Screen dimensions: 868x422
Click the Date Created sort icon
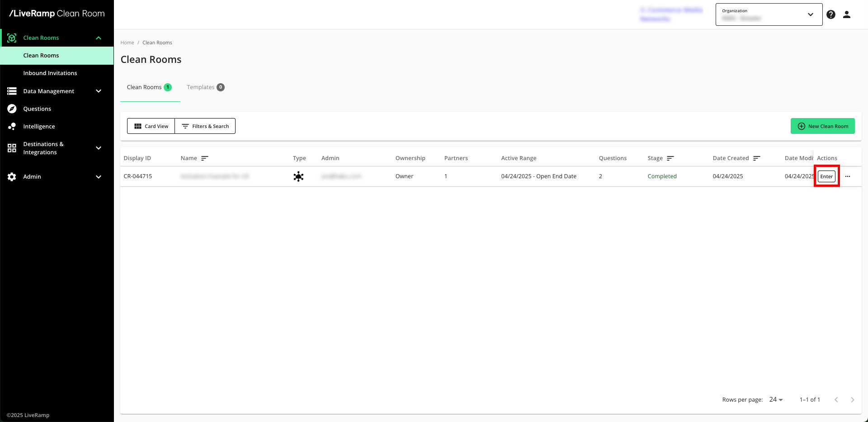click(756, 158)
